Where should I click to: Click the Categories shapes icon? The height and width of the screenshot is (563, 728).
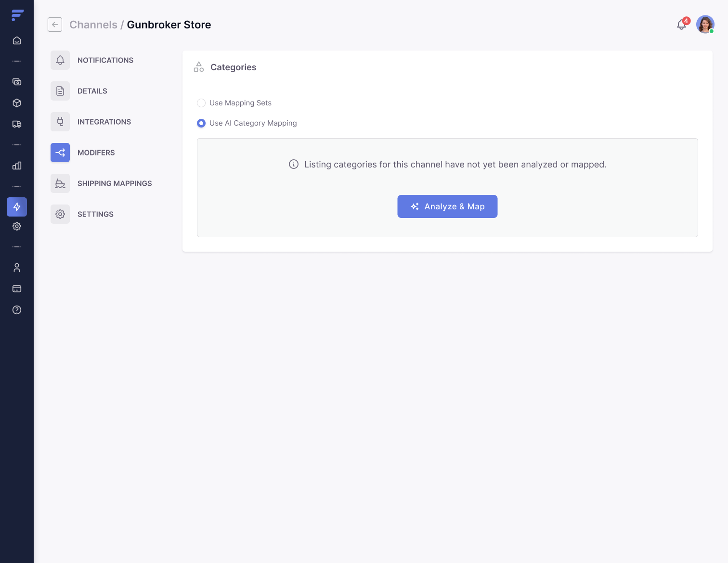point(199,67)
